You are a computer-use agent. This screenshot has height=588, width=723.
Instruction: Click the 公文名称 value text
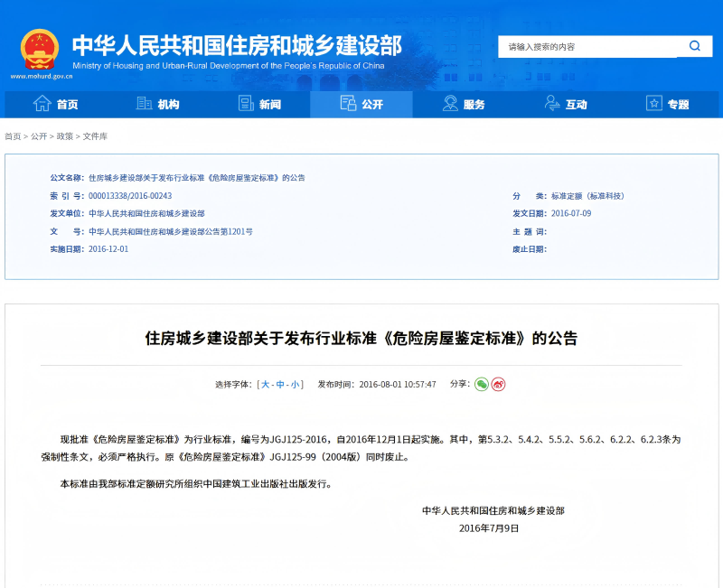197,178
